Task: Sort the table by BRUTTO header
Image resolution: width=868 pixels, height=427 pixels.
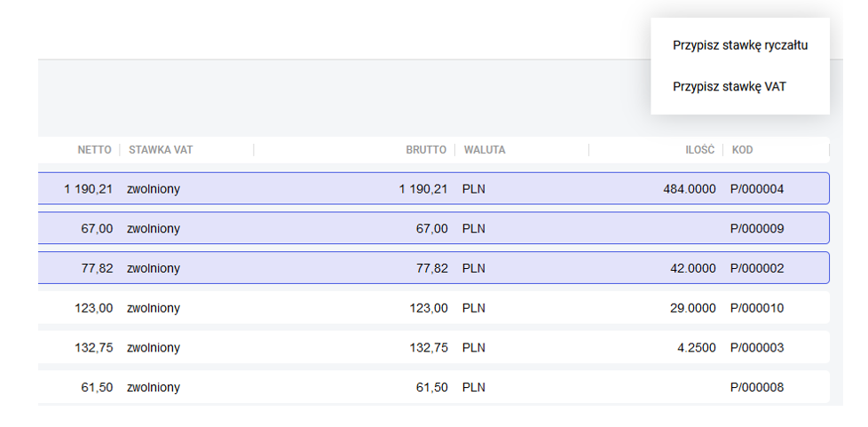Action: [426, 150]
